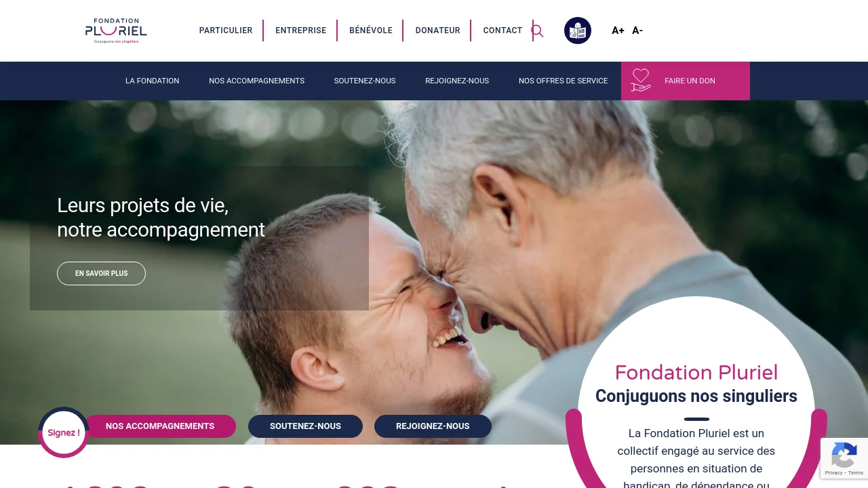Visit the Donateur page

tap(438, 30)
